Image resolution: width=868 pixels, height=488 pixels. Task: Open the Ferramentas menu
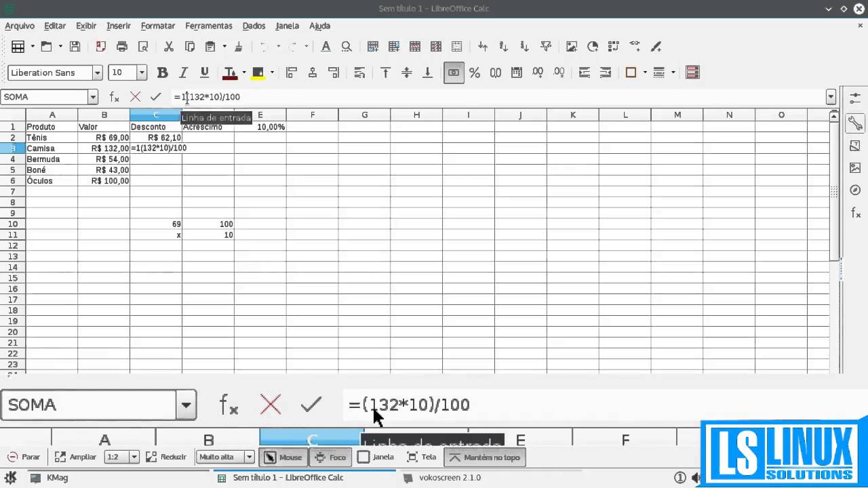pos(209,26)
